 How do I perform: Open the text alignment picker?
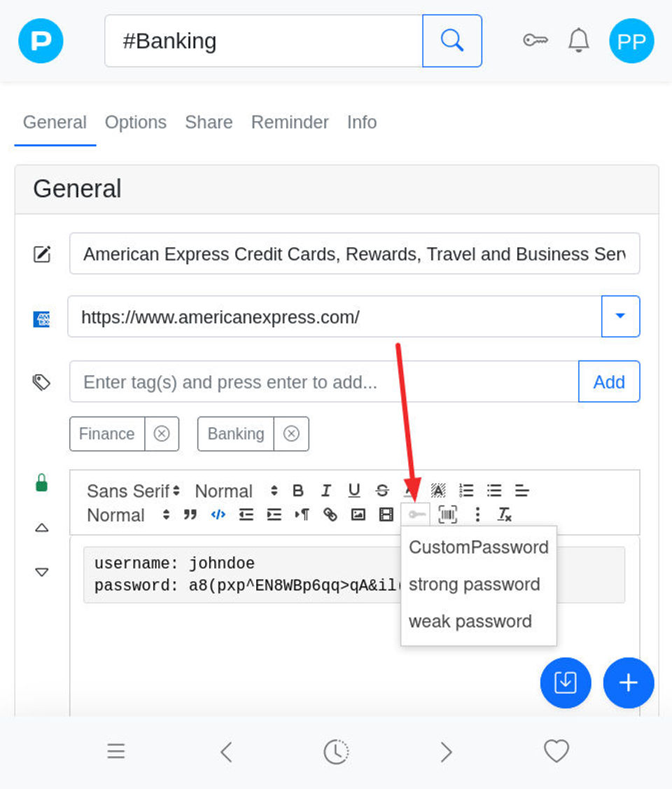[522, 491]
